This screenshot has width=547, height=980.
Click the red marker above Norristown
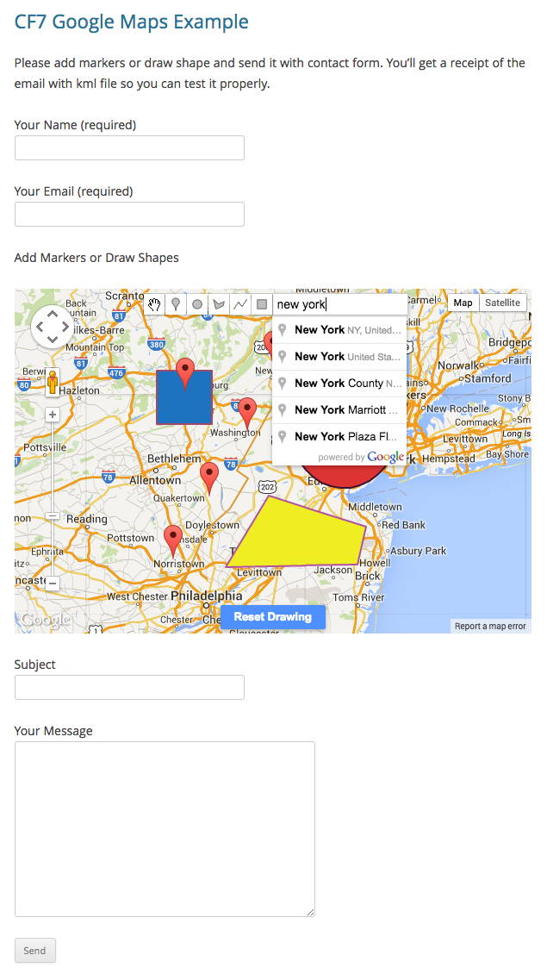[x=173, y=540]
